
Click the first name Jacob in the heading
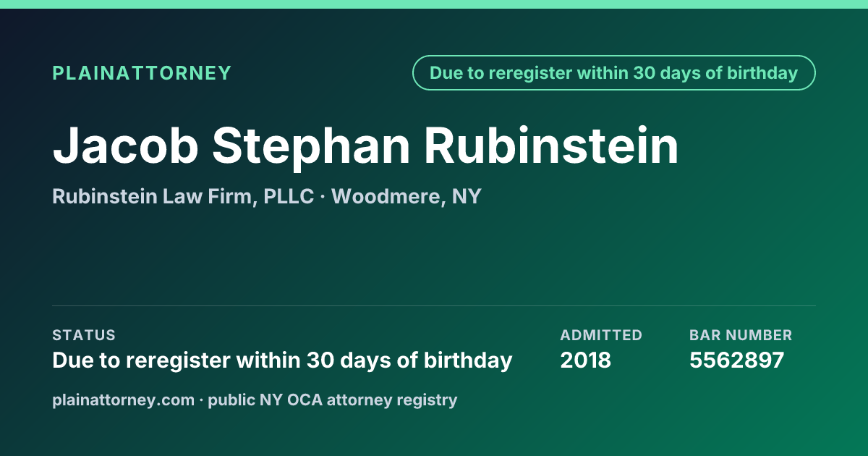(x=125, y=145)
